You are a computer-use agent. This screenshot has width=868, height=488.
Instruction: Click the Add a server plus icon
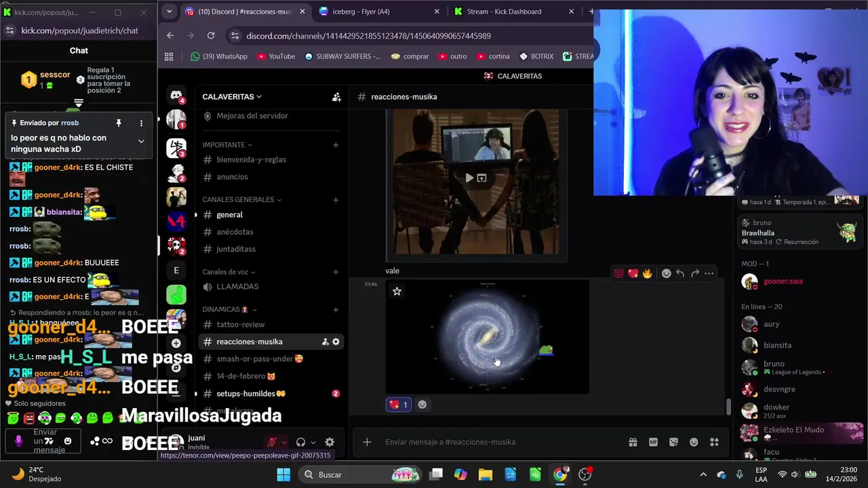(176, 343)
